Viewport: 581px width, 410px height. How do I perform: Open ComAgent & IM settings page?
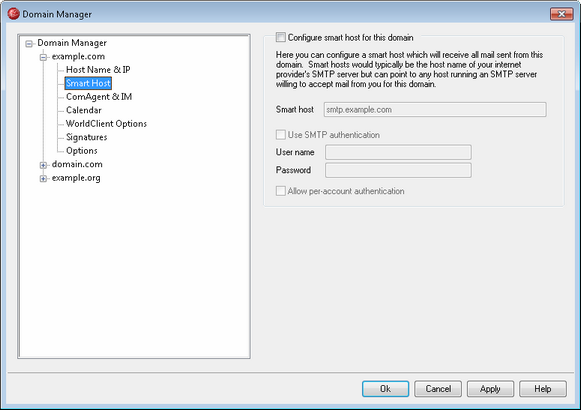tap(99, 97)
